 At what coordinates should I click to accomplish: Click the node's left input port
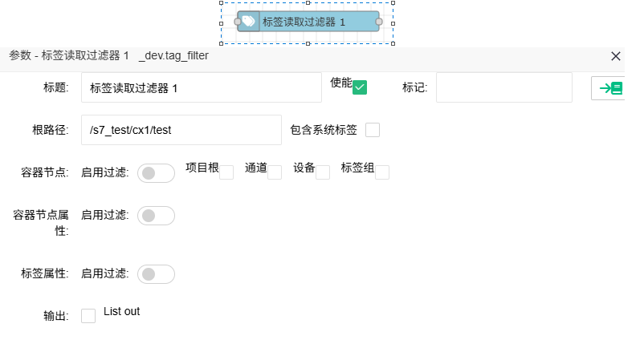[x=238, y=22]
